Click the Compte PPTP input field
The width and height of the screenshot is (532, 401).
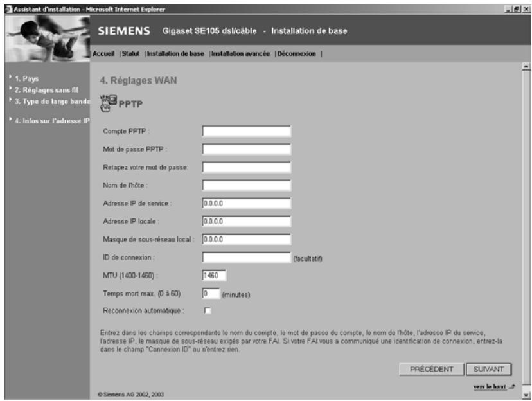[x=246, y=131]
